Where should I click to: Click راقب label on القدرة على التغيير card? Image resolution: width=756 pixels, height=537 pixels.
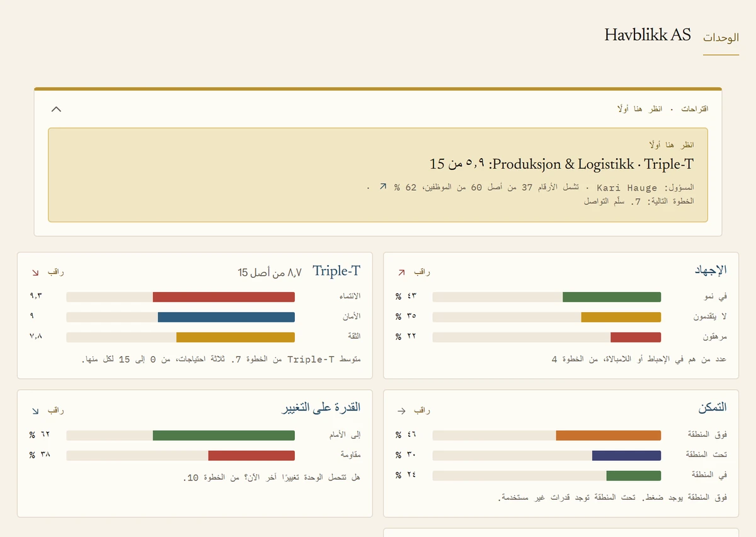(56, 410)
